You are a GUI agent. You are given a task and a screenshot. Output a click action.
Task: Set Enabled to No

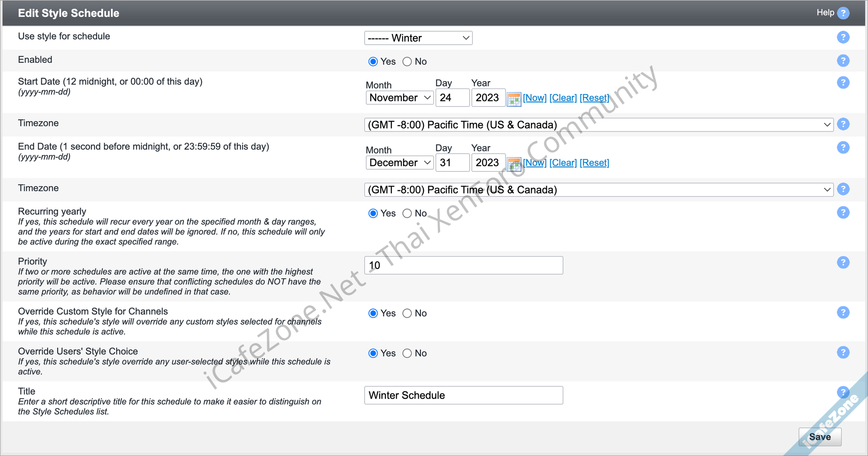click(x=407, y=62)
